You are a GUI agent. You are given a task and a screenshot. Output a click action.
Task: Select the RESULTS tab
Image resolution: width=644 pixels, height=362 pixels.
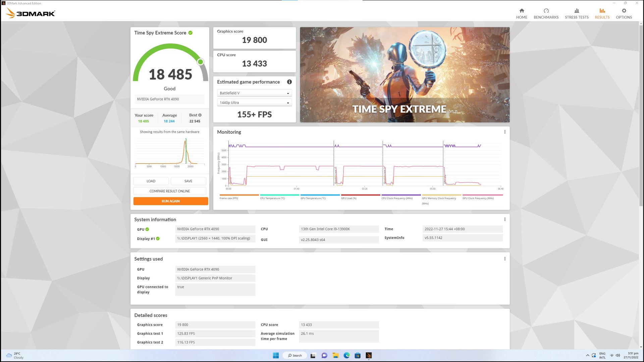(602, 14)
